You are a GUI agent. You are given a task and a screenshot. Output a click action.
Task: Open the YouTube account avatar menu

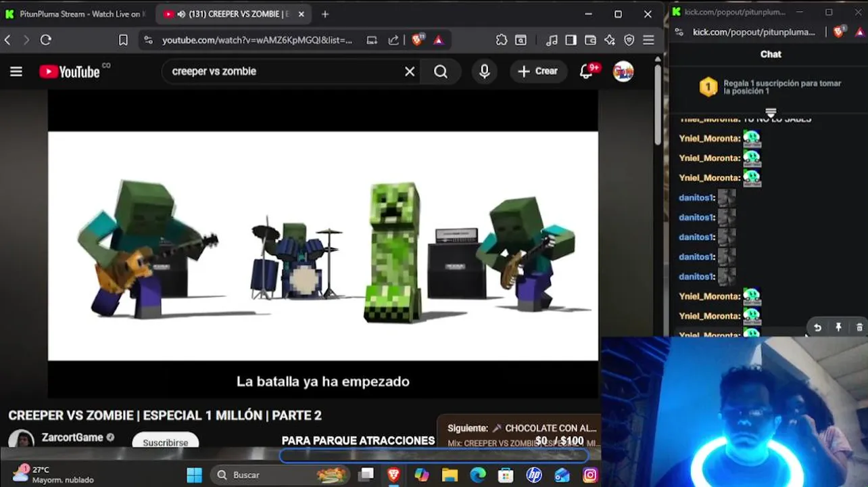pyautogui.click(x=623, y=72)
